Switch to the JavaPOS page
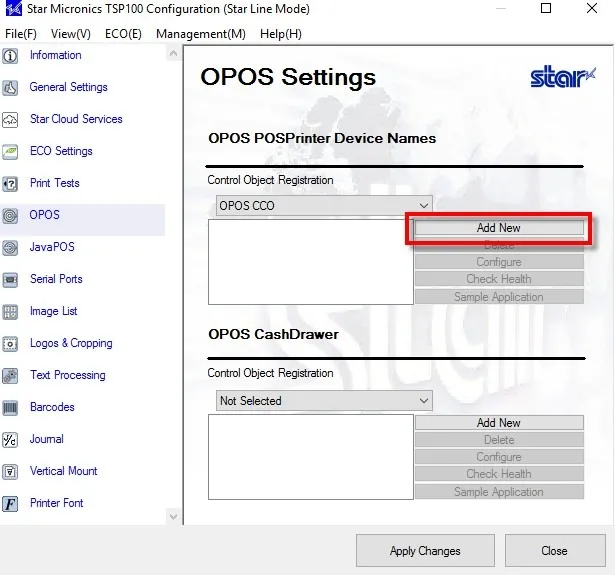This screenshot has width=615, height=575. [x=52, y=247]
